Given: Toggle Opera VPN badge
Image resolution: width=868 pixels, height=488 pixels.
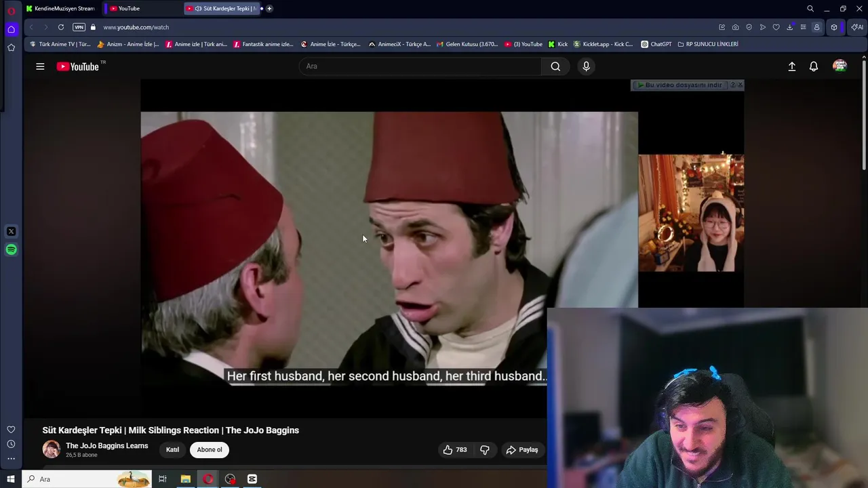Looking at the screenshot, I should click(79, 27).
